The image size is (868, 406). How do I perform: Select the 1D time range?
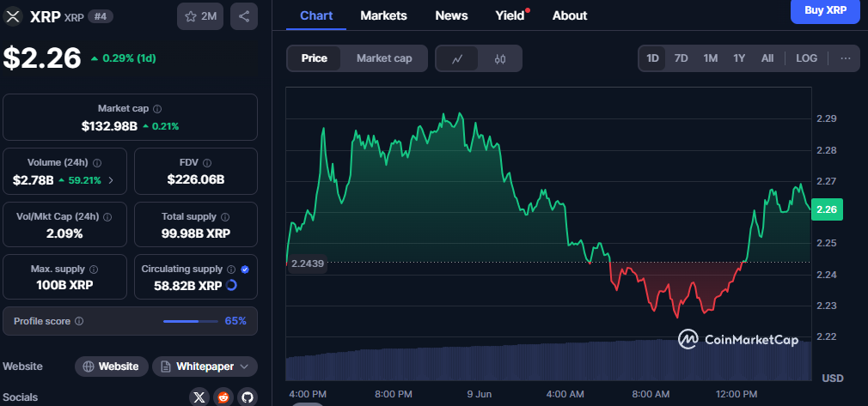[x=652, y=58]
